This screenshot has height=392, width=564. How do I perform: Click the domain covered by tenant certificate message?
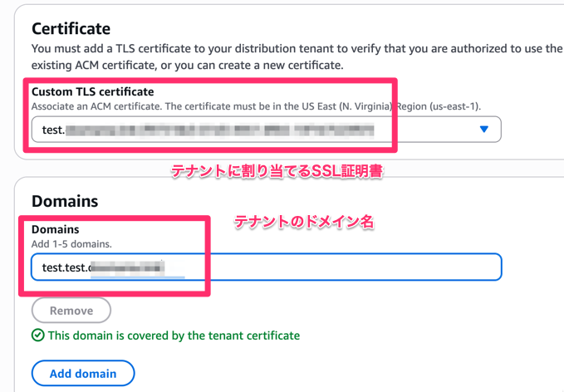[174, 336]
